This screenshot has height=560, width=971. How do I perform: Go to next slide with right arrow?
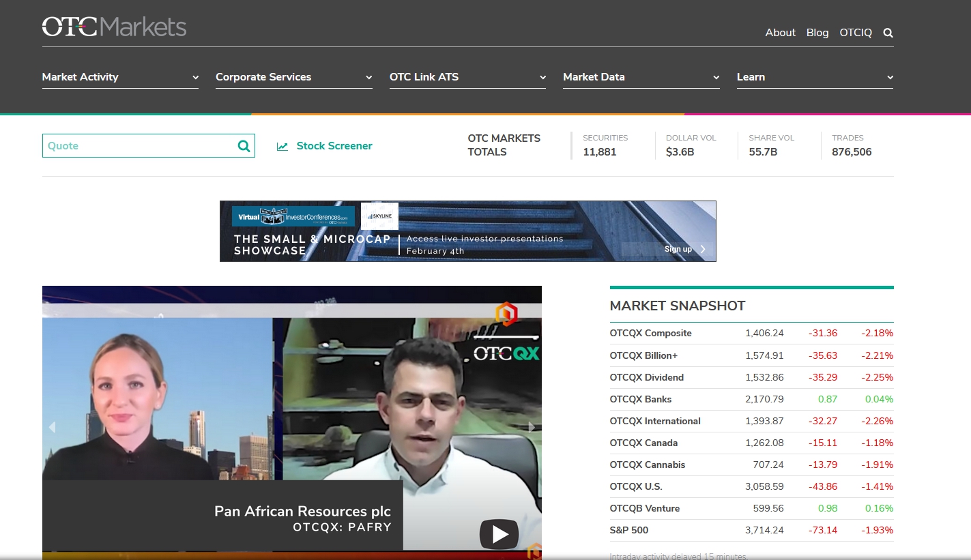coord(532,427)
